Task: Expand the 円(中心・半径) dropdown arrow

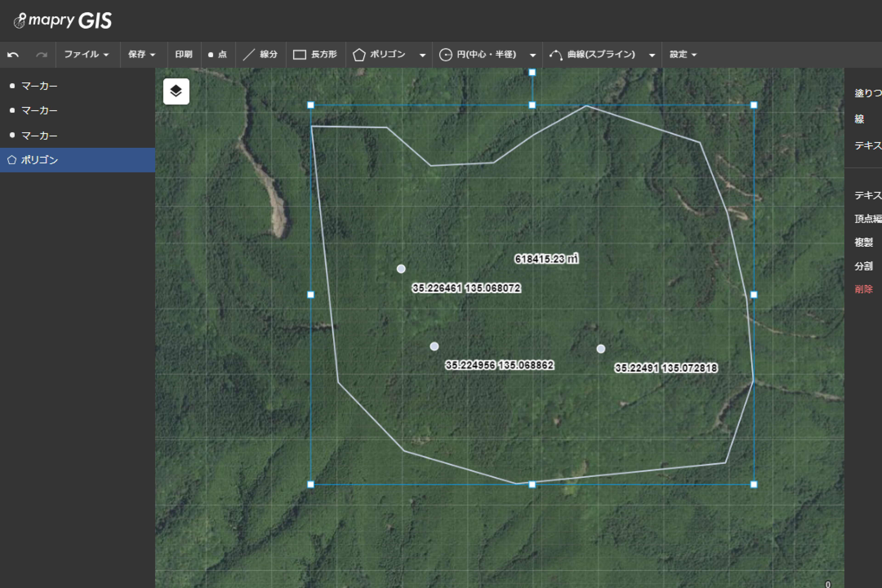Action: [x=533, y=55]
